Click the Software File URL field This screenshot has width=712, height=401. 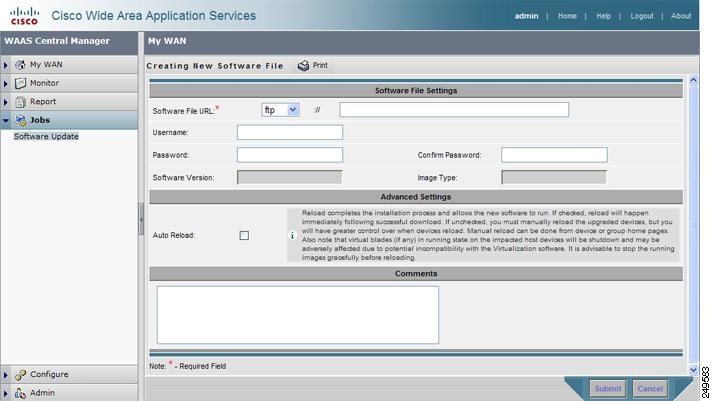[454, 109]
